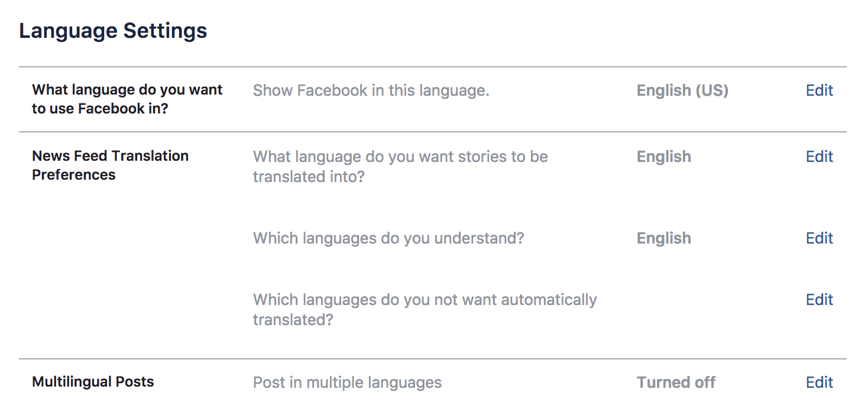Click the English (US) language value
The height and width of the screenshot is (415, 868).
point(682,90)
